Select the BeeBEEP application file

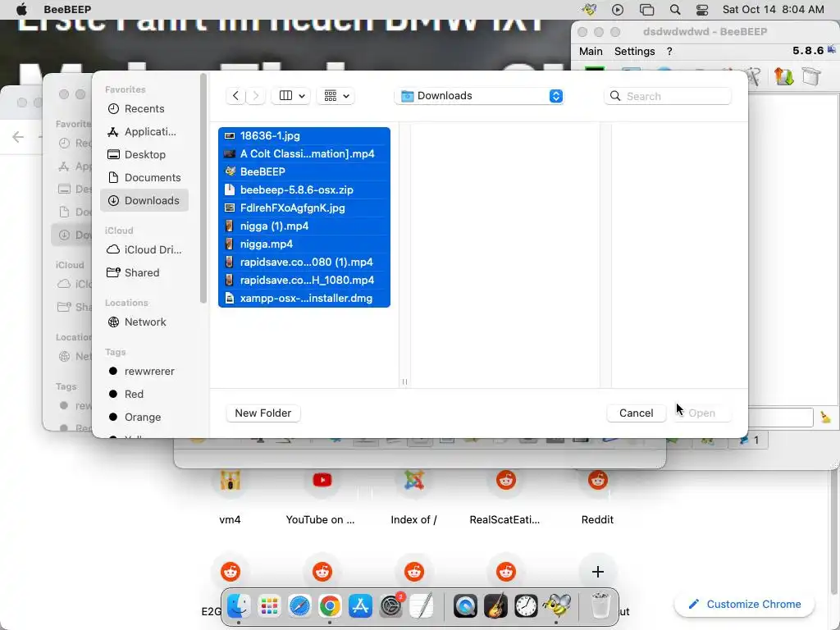click(x=304, y=172)
